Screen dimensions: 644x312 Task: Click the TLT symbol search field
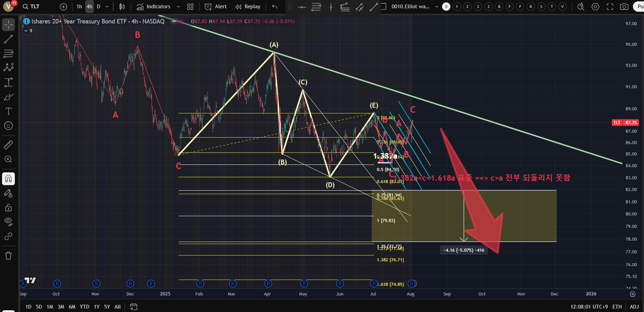coord(35,7)
